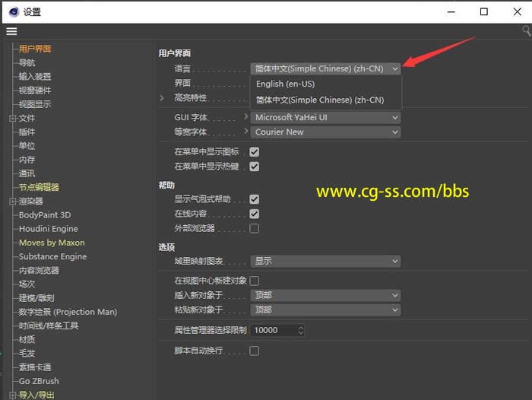This screenshot has height=400, width=532.
Task: Open GUI 字体 Microsoft YaHei UI dropdown
Action: [x=325, y=118]
